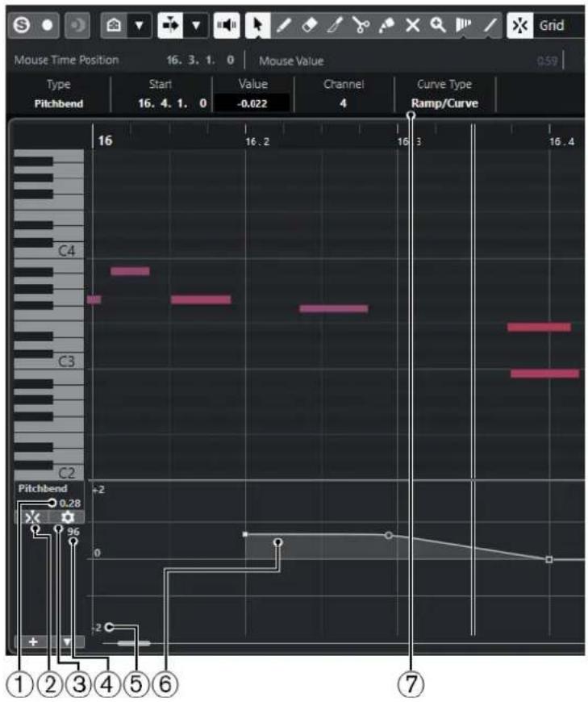Viewport: 588px width, 702px height.
Task: Click bar 16 in the ruler
Action: pyautogui.click(x=105, y=140)
